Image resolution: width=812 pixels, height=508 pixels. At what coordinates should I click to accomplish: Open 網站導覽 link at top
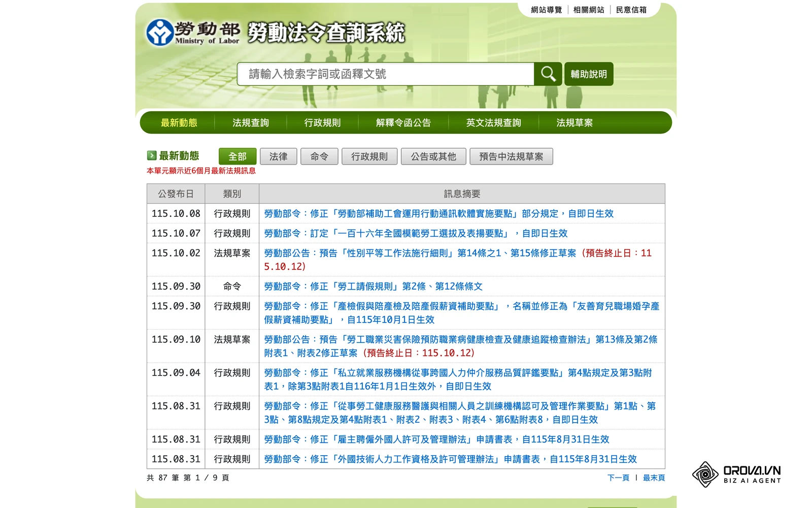(547, 10)
